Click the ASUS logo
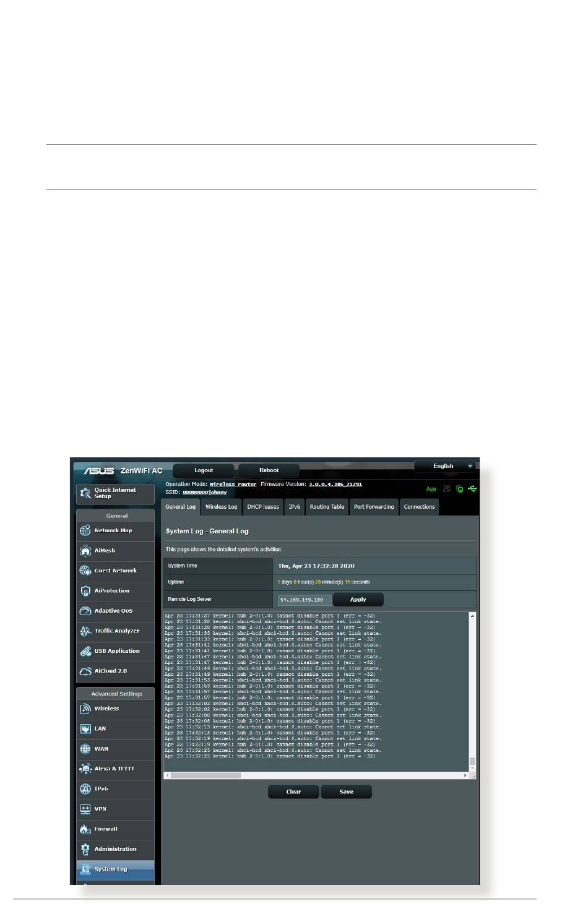 click(99, 471)
